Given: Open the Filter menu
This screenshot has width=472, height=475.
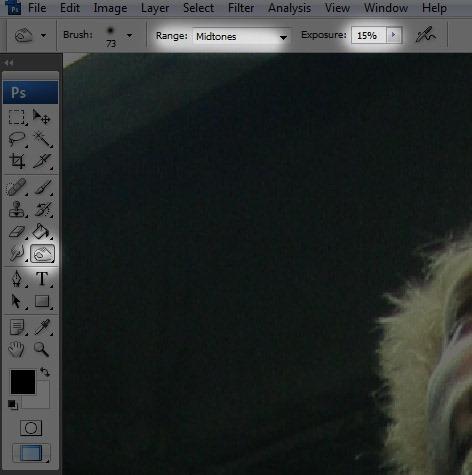Looking at the screenshot, I should 241,8.
